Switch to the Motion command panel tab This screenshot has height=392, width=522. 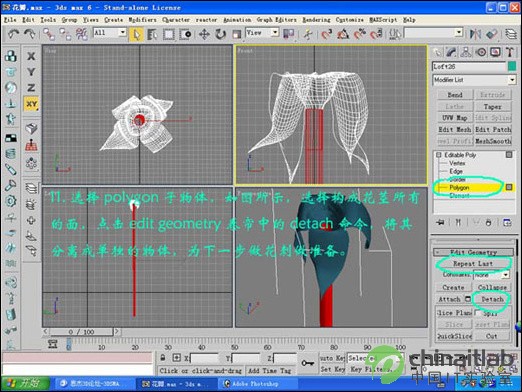point(481,52)
